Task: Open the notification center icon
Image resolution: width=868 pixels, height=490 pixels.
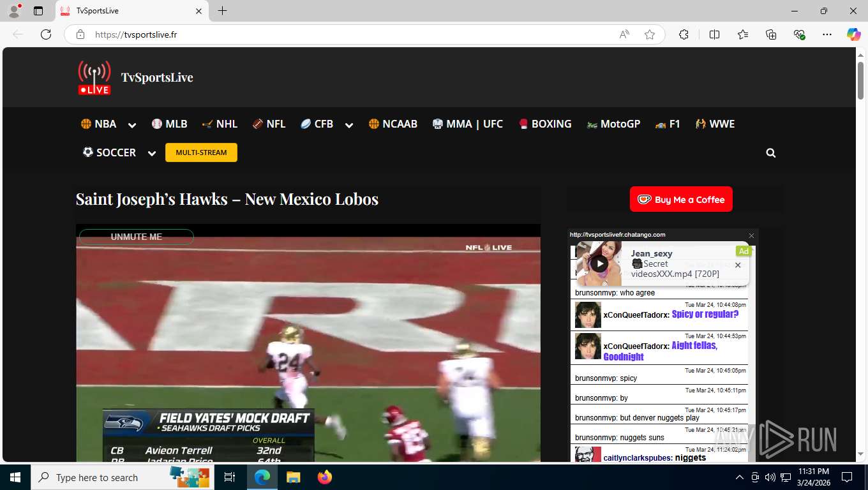Action: click(847, 477)
